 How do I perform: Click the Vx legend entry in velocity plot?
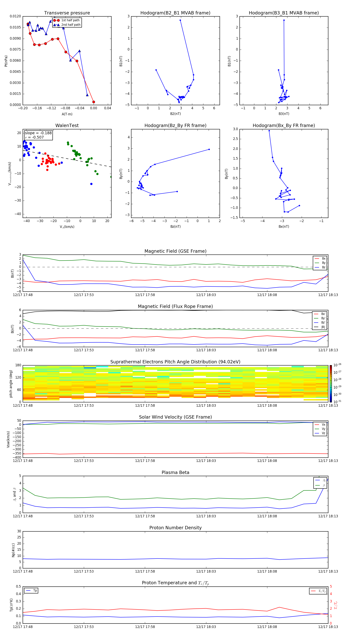(x=320, y=424)
